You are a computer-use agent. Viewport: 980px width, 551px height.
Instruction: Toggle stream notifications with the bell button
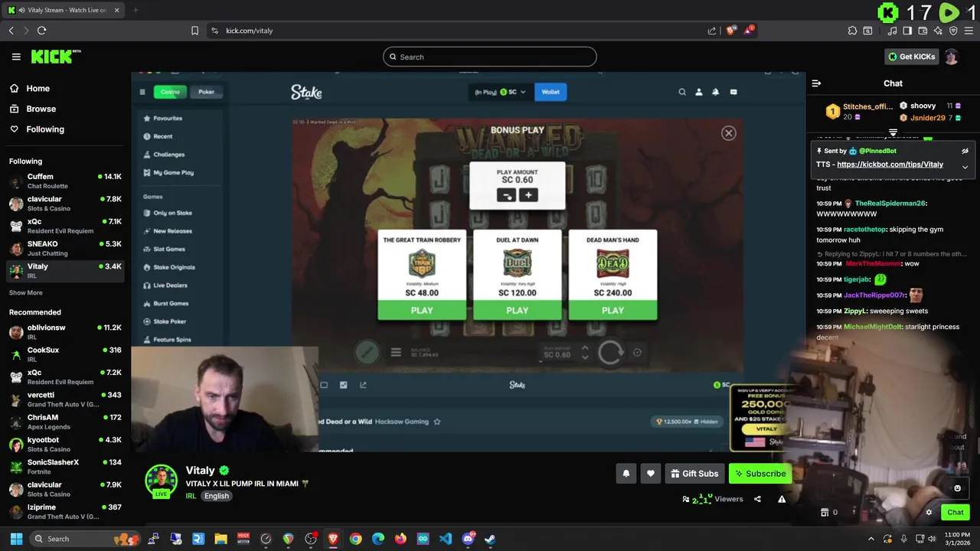click(626, 474)
